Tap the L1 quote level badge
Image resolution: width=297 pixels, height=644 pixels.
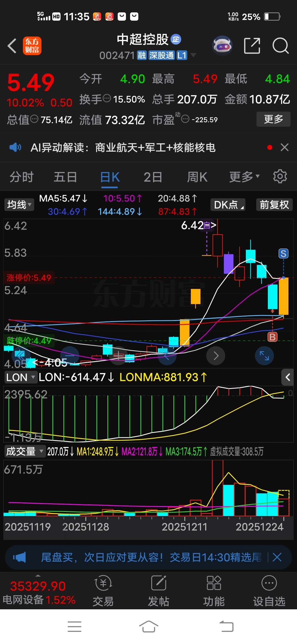182,55
